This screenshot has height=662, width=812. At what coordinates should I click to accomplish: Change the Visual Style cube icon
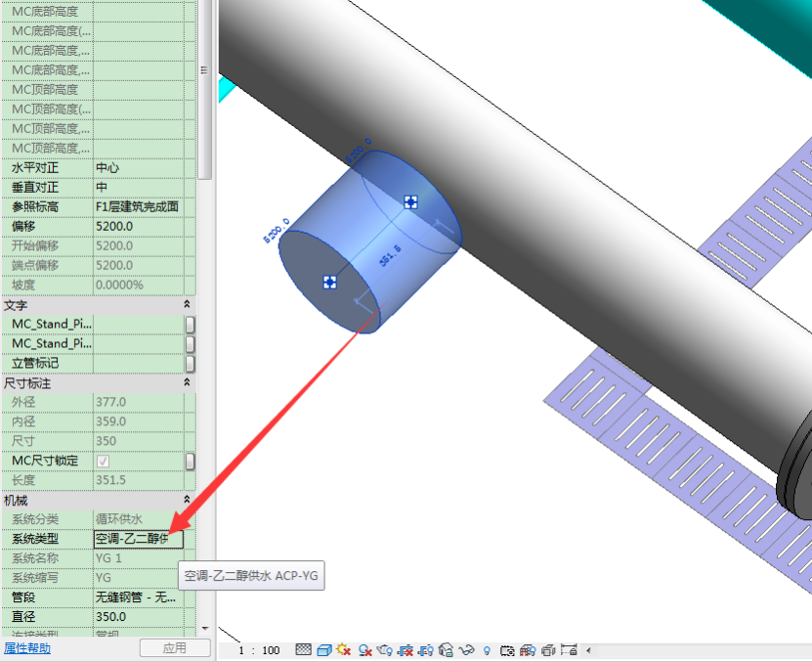pos(324,649)
